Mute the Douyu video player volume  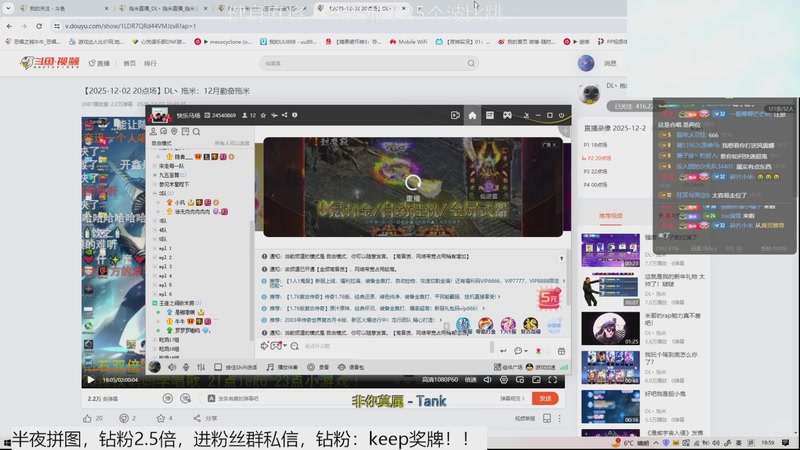pyautogui.click(x=488, y=380)
